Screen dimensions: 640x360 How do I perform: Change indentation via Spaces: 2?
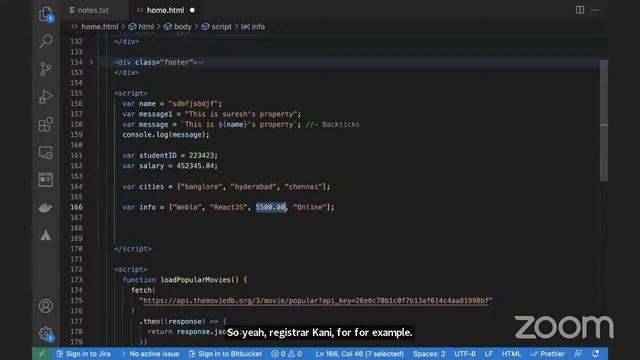coord(429,353)
